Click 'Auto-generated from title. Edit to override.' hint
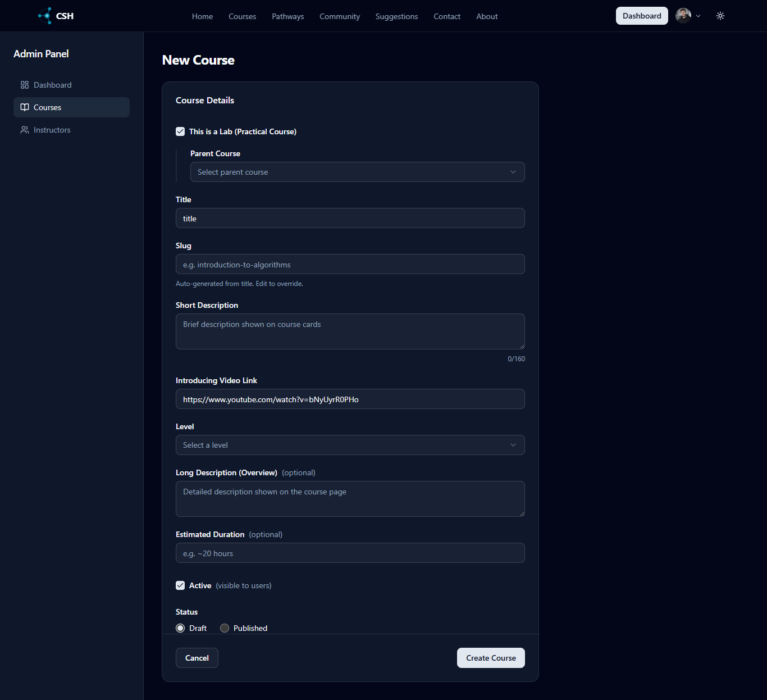The image size is (767, 700). [x=239, y=284]
